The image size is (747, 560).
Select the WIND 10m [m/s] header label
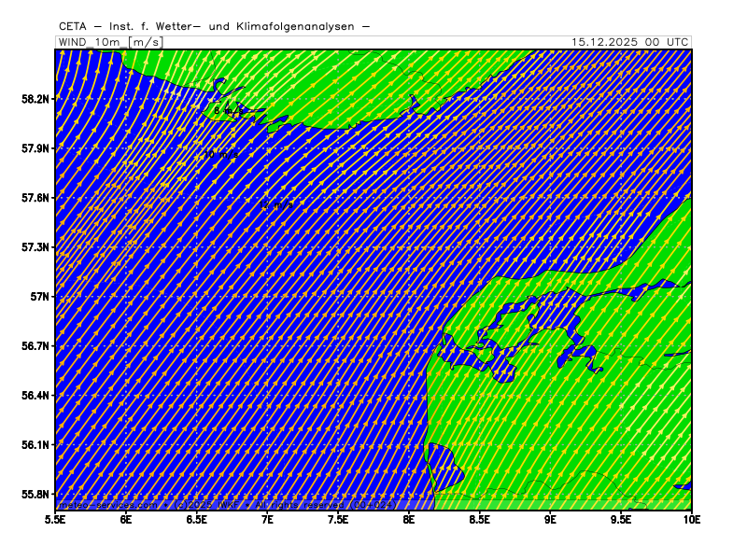pyautogui.click(x=110, y=42)
